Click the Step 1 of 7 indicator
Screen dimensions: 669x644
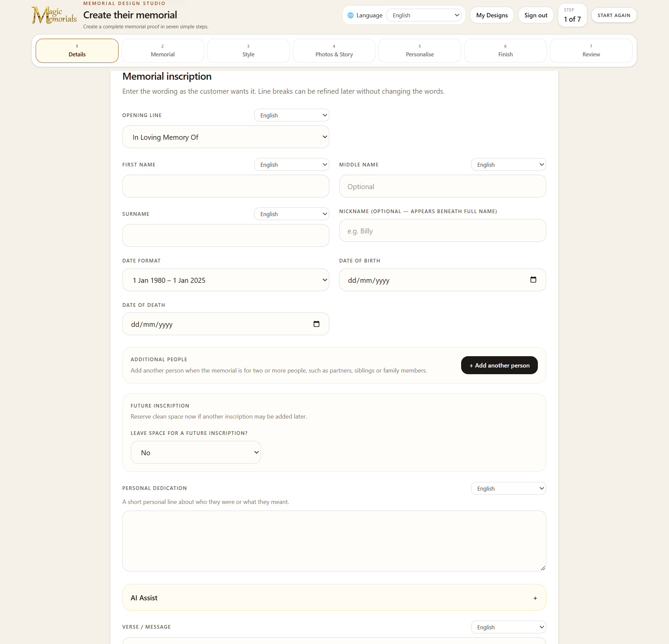click(572, 15)
